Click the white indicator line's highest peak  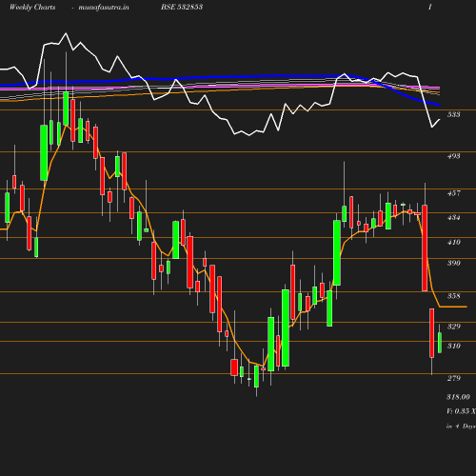(x=66, y=33)
